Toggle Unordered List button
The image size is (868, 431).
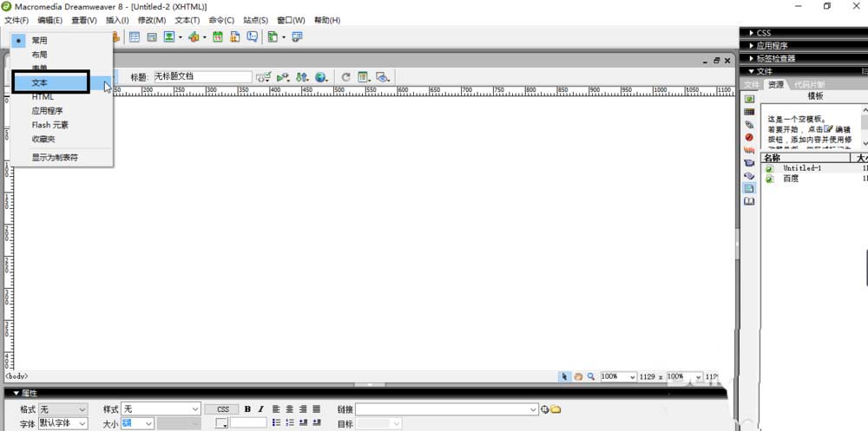coord(276,422)
